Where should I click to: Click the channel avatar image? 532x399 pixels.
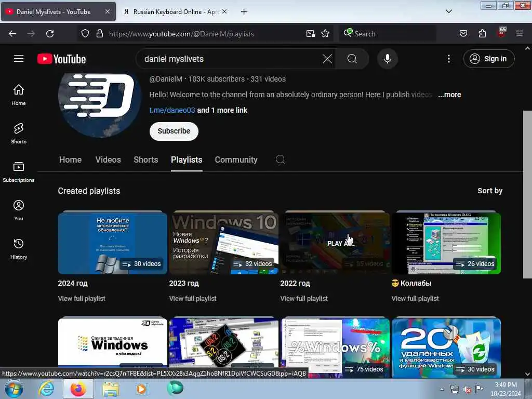100,105
